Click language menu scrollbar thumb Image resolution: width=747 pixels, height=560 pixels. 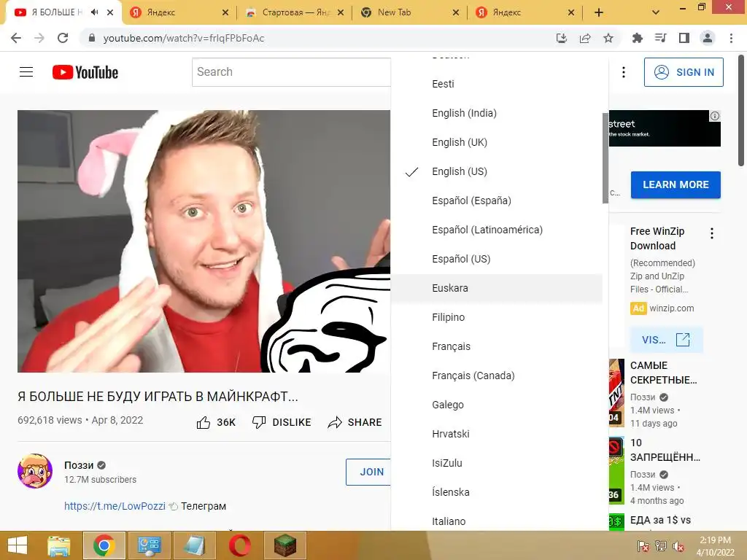605,158
